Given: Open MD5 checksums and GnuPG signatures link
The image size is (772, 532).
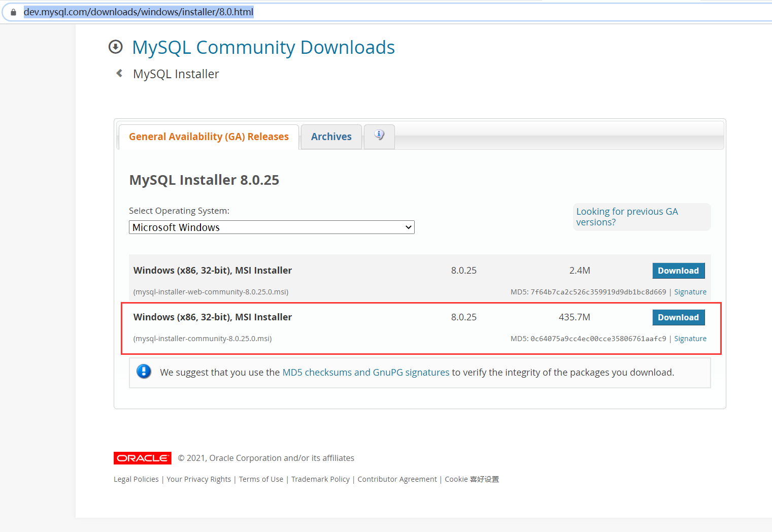Looking at the screenshot, I should [x=365, y=372].
